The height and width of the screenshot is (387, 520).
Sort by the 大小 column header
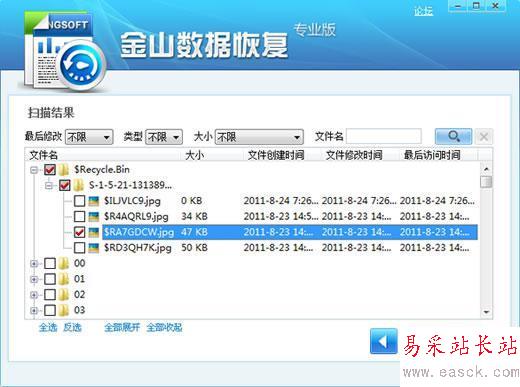coord(195,155)
